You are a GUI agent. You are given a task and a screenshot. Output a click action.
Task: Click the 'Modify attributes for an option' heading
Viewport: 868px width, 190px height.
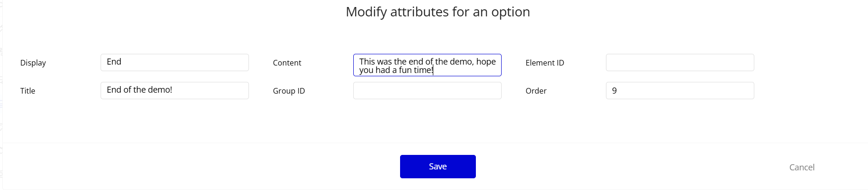click(x=438, y=12)
